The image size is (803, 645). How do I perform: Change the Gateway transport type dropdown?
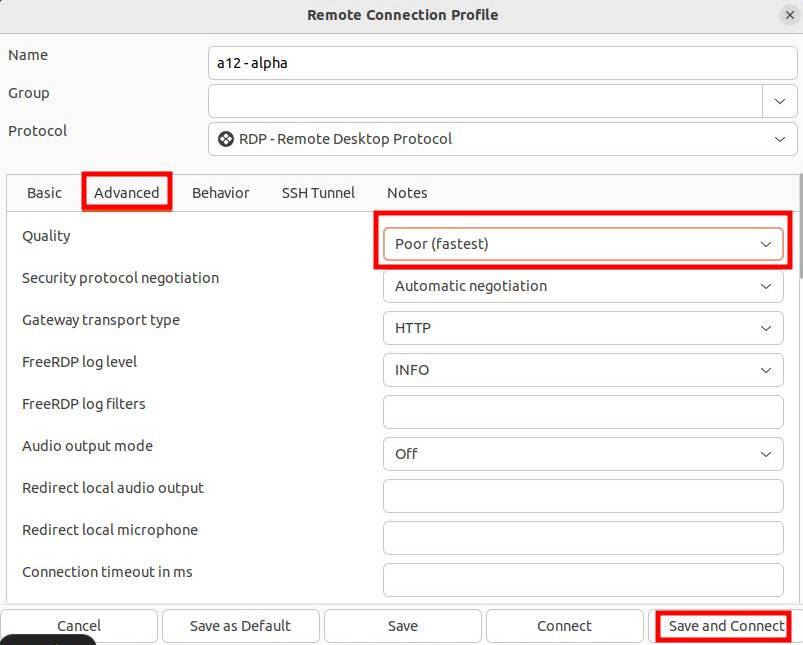coord(582,328)
